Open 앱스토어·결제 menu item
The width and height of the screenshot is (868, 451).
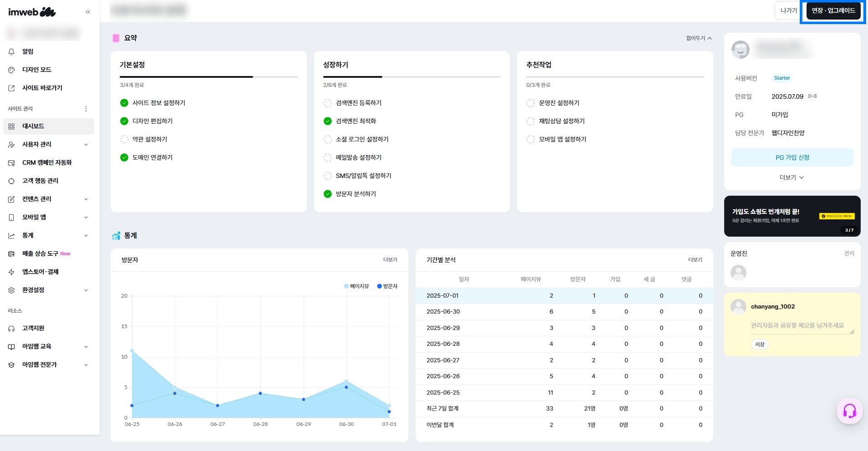pos(49,272)
